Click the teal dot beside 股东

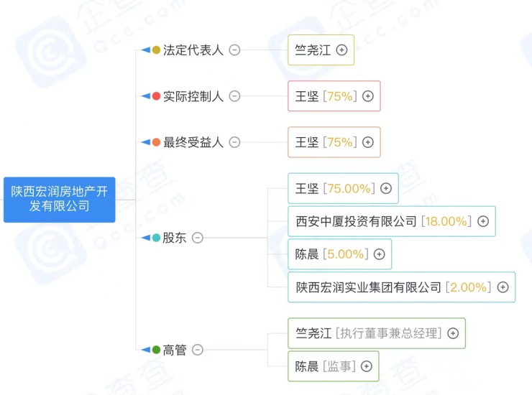[156, 238]
